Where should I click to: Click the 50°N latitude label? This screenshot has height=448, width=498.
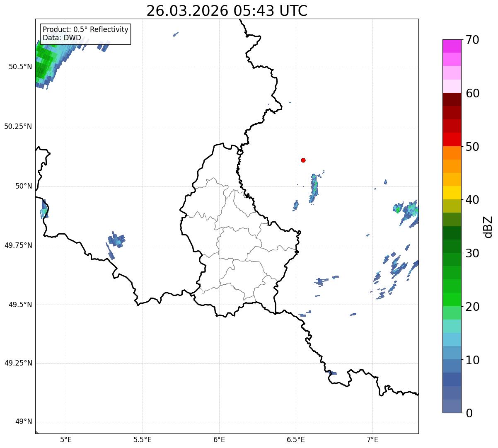[24, 186]
